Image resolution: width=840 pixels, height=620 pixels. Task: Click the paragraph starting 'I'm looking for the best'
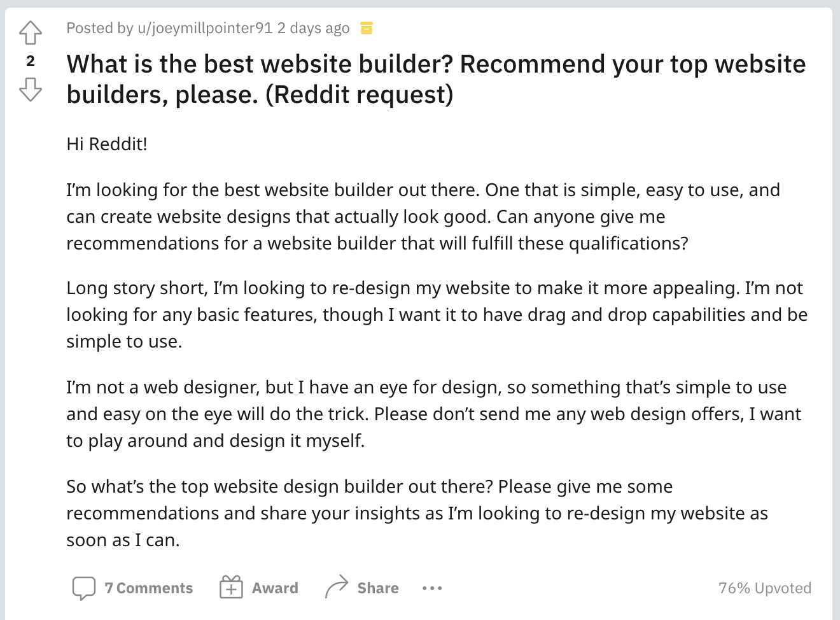[x=423, y=216]
